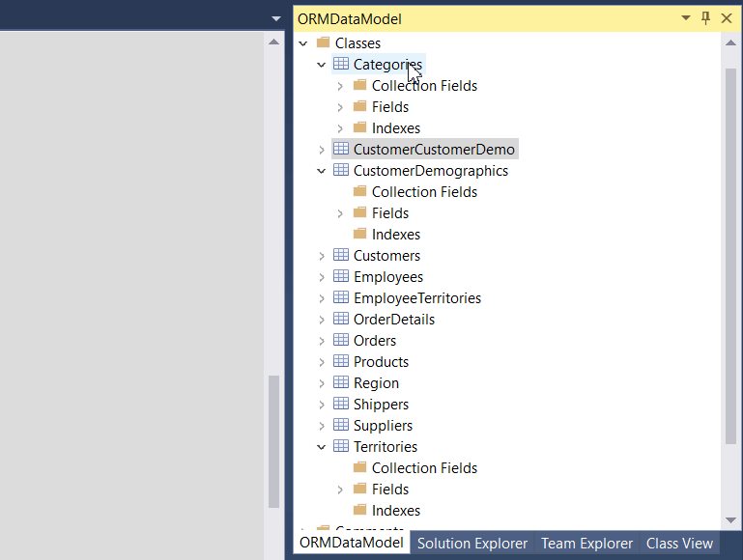Viewport: 743px width, 560px height.
Task: Select the OrderDetails class label
Action: click(x=394, y=319)
